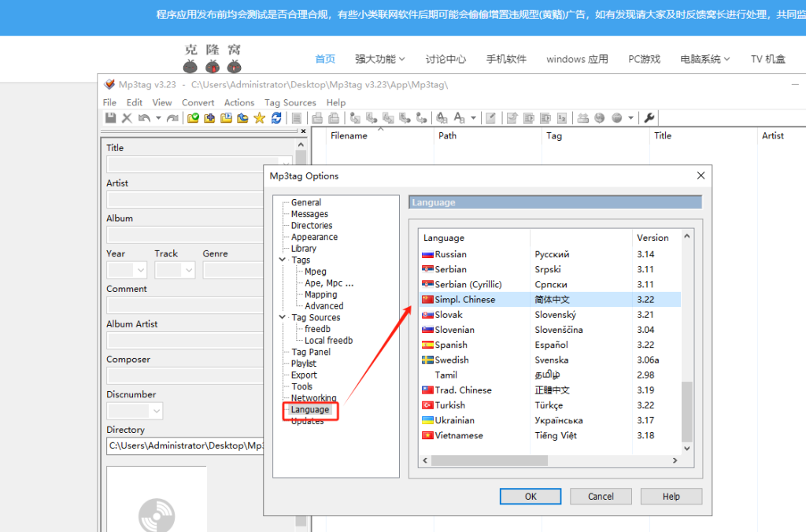This screenshot has width=806, height=532.
Task: Click the Directory path input field
Action: (x=185, y=445)
